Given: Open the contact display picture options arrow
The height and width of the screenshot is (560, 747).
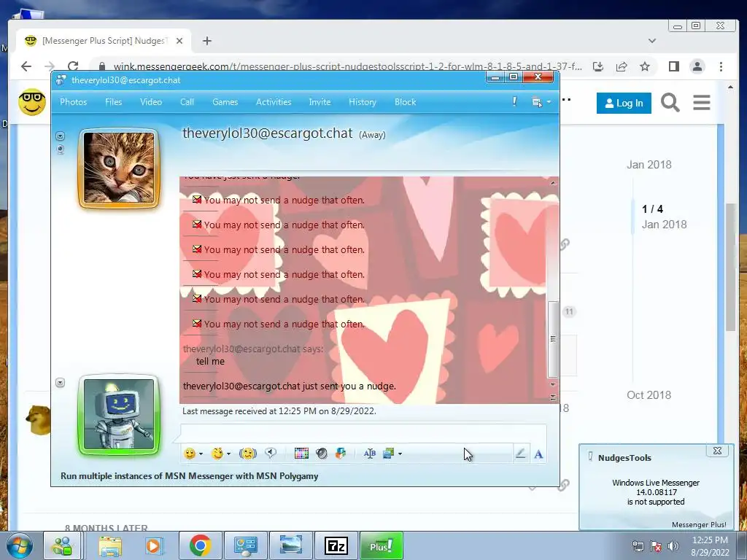Looking at the screenshot, I should tap(60, 136).
